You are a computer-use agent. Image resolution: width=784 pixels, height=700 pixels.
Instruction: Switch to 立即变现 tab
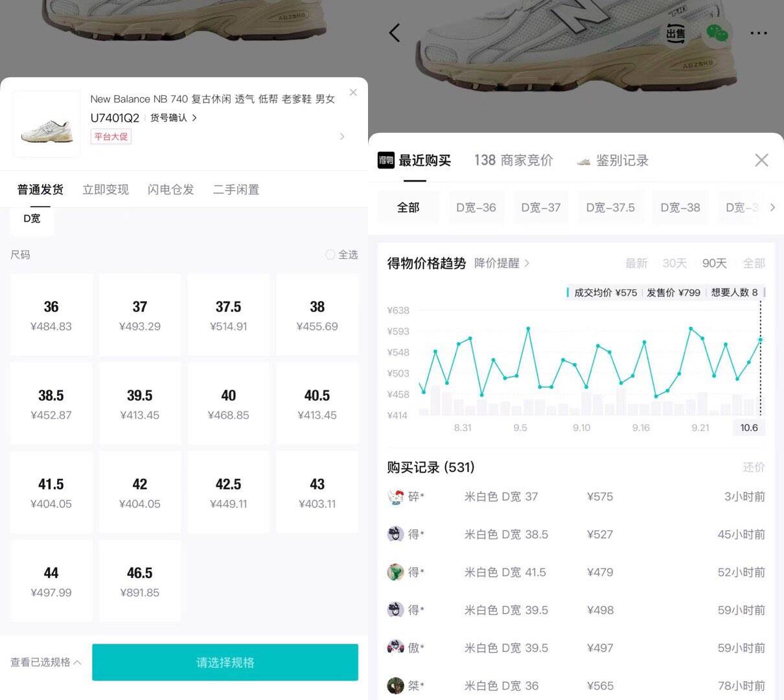click(x=106, y=189)
